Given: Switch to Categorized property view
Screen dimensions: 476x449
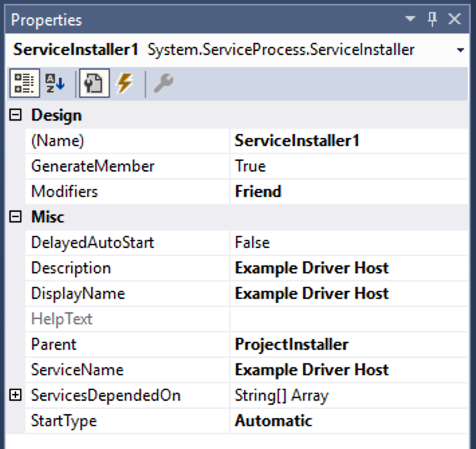Looking at the screenshot, I should point(23,84).
